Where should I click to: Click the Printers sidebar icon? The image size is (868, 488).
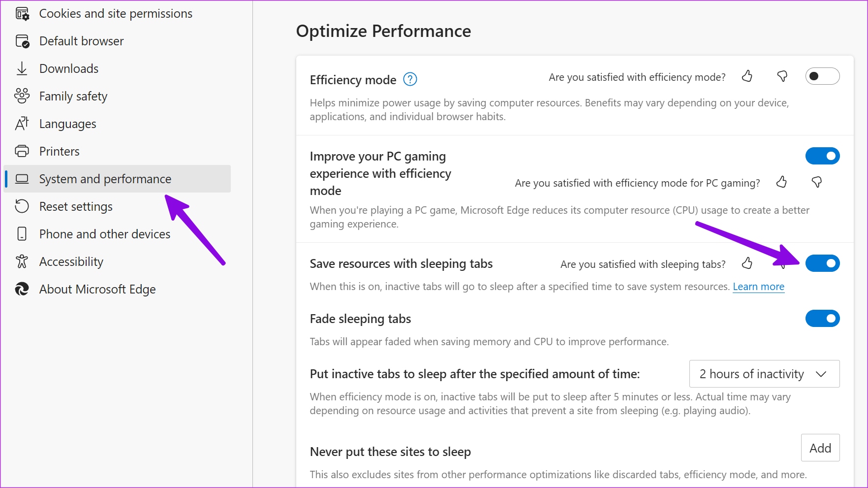pos(22,151)
